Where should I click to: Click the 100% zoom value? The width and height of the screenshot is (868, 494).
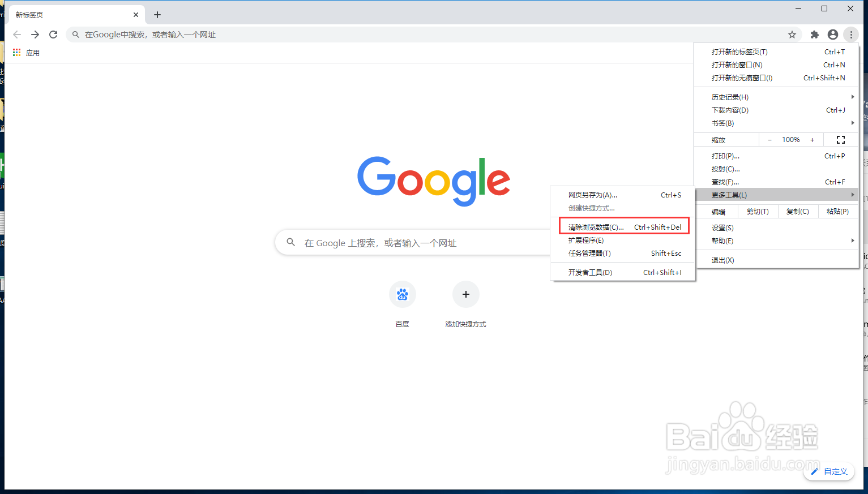click(x=791, y=140)
